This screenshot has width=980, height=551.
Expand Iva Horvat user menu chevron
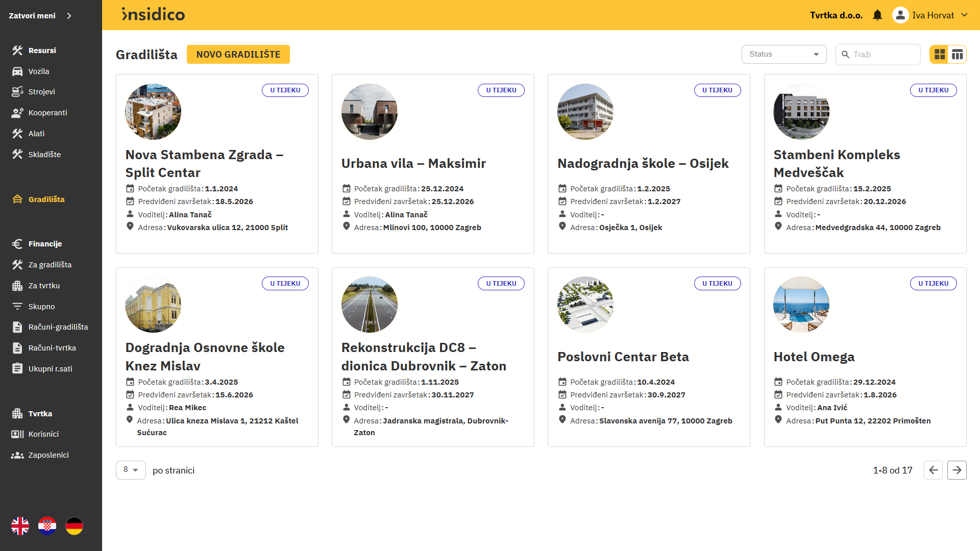964,15
